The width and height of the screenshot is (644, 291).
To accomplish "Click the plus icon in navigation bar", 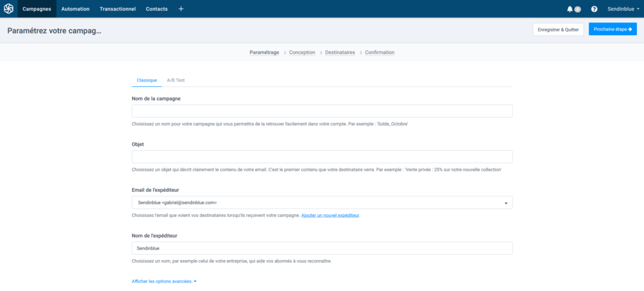I will click(181, 9).
